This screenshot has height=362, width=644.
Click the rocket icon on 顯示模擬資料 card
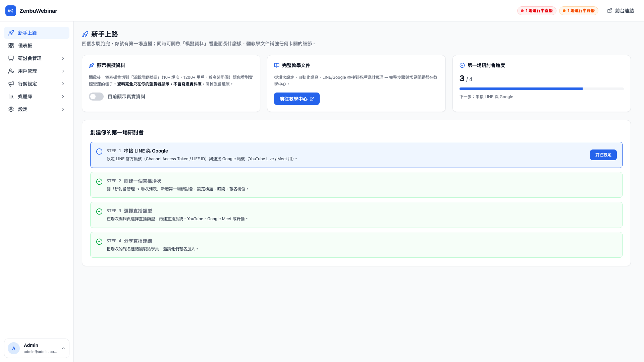tap(92, 65)
